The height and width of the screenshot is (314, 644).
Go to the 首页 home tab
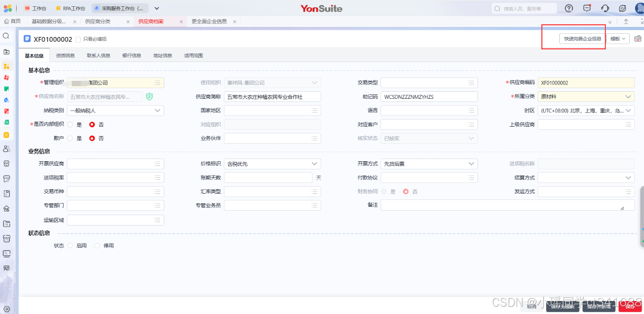point(12,22)
